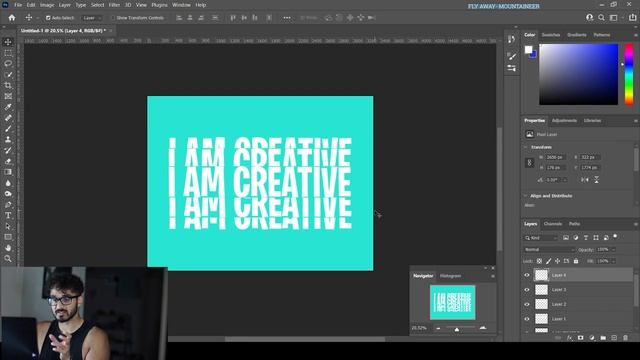Open the workspace switcher icon
This screenshot has width=640, height=360.
[x=613, y=18]
